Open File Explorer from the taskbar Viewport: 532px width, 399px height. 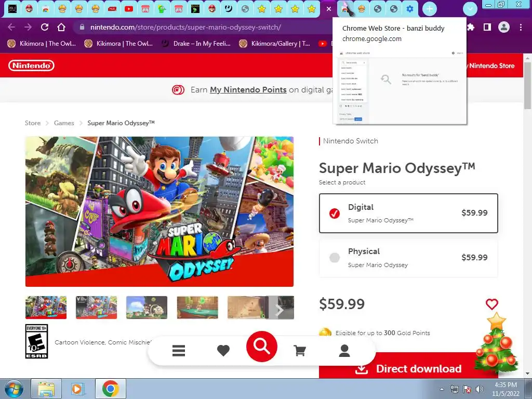pyautogui.click(x=46, y=389)
